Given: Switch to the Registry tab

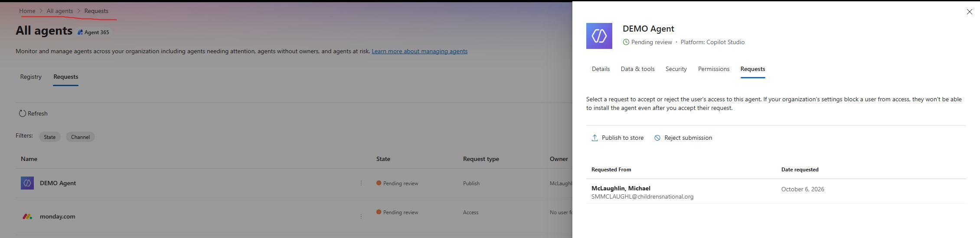Looking at the screenshot, I should (31, 77).
